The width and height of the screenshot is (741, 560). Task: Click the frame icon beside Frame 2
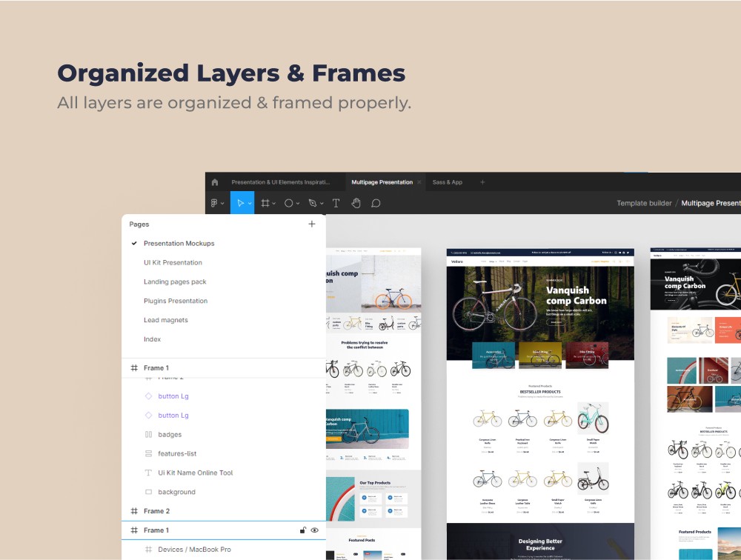point(134,511)
